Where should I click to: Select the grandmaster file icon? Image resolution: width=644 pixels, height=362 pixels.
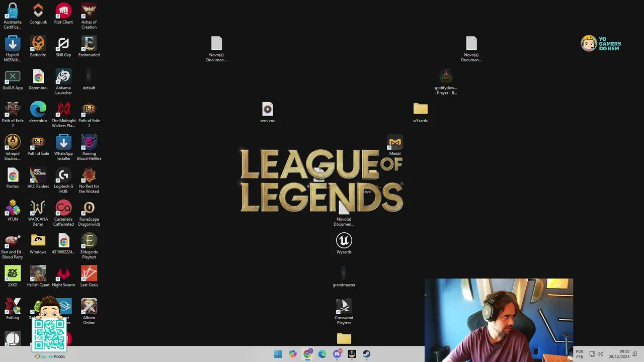coord(344,277)
